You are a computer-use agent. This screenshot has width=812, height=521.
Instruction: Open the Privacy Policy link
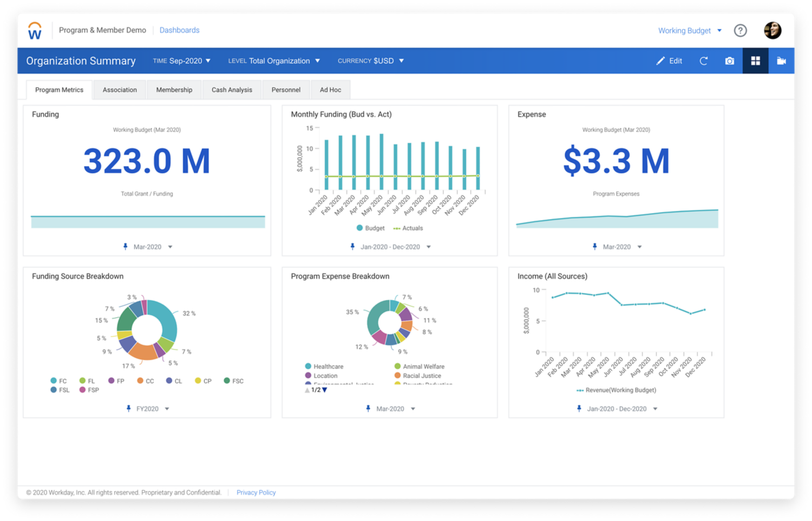[x=256, y=493]
